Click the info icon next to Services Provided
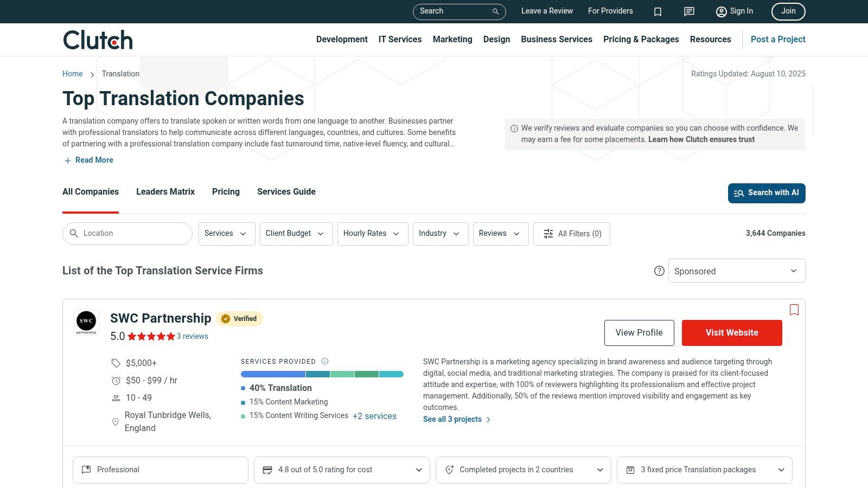Screen dimensions: 868x488 click(325, 361)
